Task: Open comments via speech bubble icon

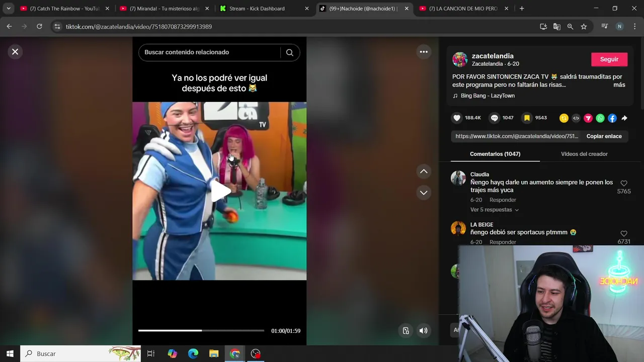Action: coord(495,118)
